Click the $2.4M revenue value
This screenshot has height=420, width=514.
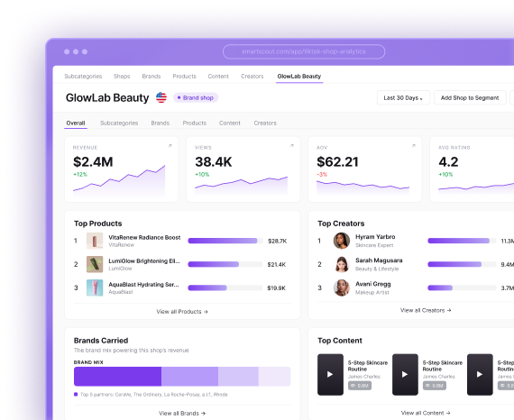coord(93,162)
